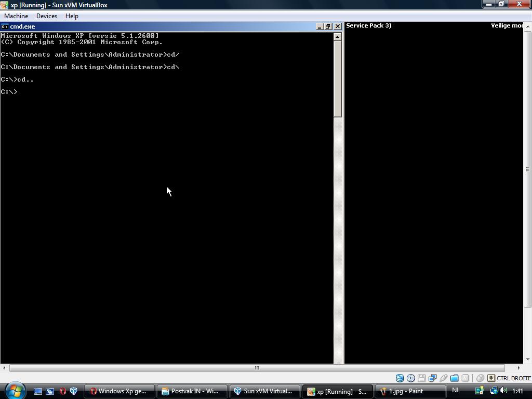This screenshot has height=399, width=532.
Task: Click the Microsoft Windows XP version line
Action: tap(79, 36)
